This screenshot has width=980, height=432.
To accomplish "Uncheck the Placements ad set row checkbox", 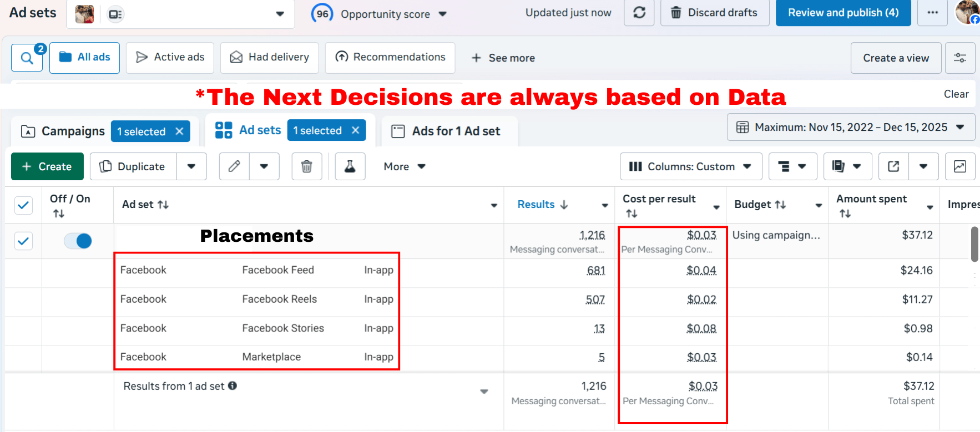I will point(23,241).
